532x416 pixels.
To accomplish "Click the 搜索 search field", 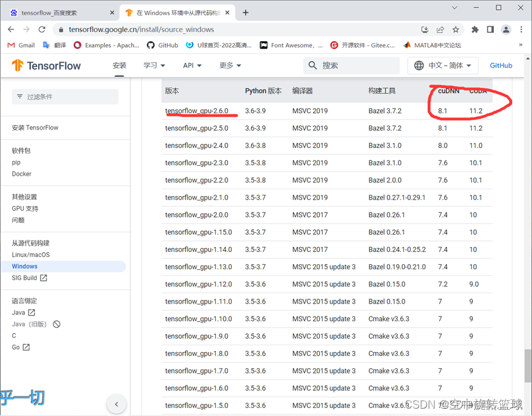I will coord(352,65).
